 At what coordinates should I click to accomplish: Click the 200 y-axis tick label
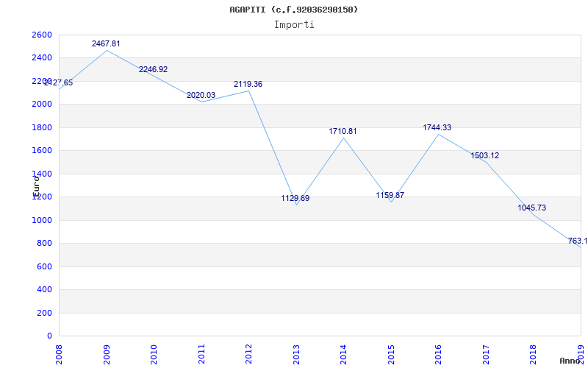44,313
